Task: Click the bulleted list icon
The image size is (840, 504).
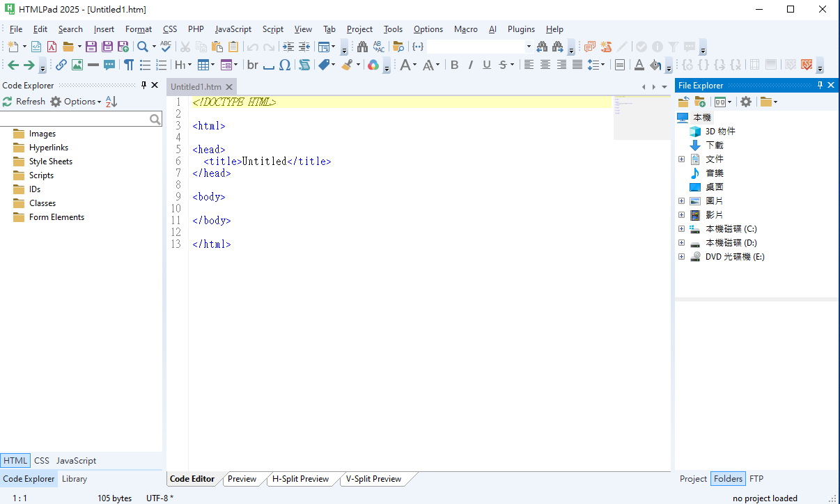Action: [x=145, y=65]
